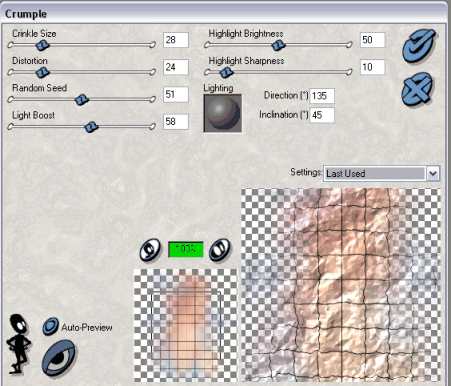Cancel with the blue X icon
Image resolution: width=451 pixels, height=386 pixels.
click(x=417, y=89)
